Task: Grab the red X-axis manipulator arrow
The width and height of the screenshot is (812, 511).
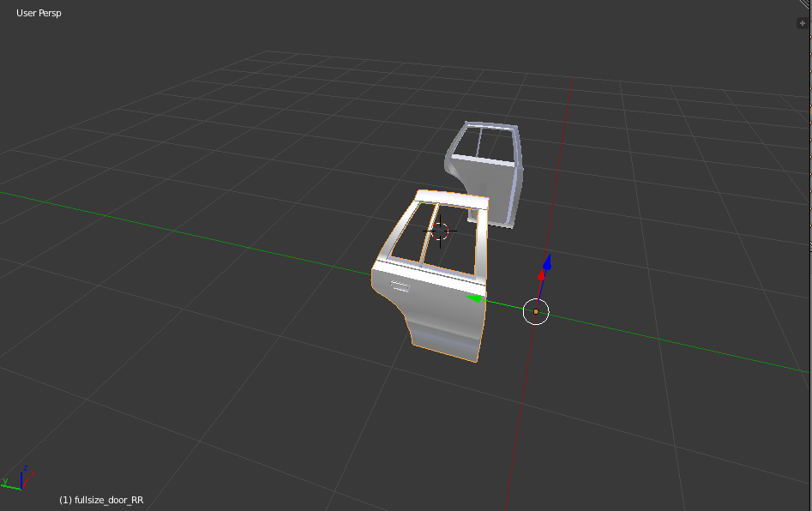Action: coord(541,275)
